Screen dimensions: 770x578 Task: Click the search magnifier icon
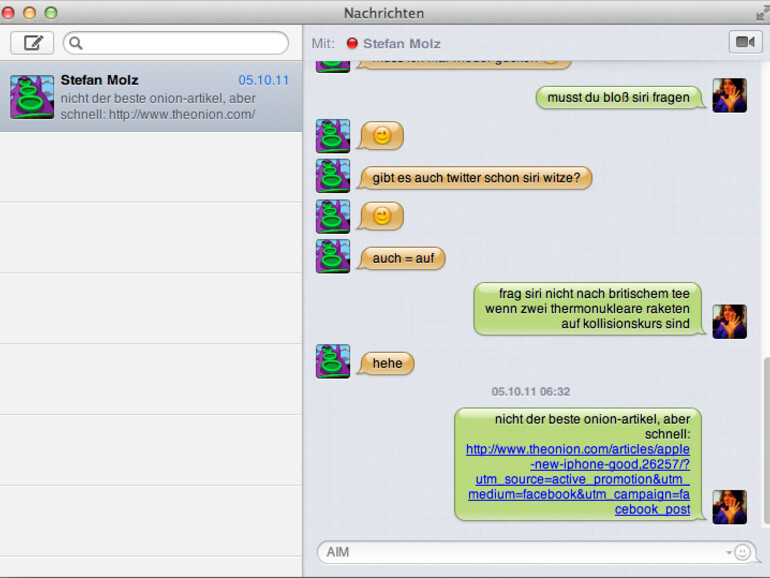[x=76, y=43]
